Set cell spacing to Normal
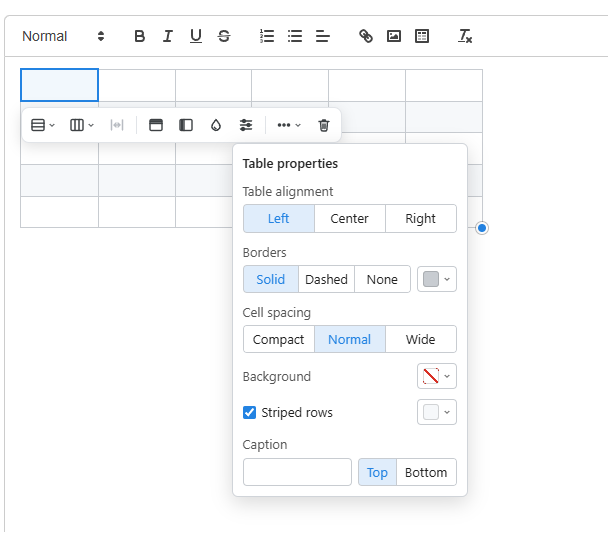 pyautogui.click(x=349, y=339)
